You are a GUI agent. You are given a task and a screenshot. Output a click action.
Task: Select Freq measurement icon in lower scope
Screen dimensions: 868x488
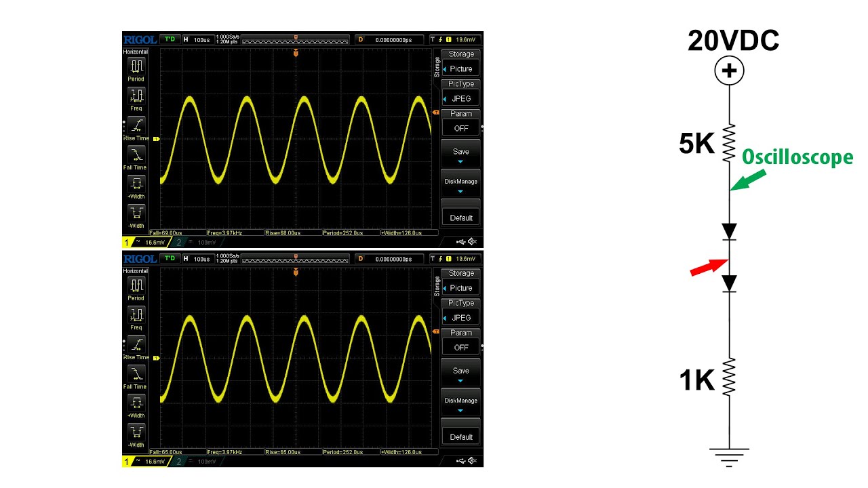[x=137, y=314]
